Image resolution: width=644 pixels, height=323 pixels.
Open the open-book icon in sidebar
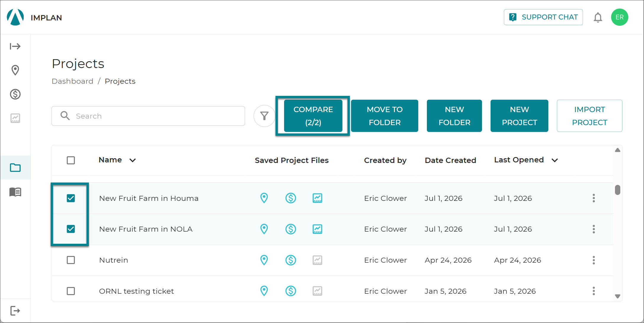point(15,192)
